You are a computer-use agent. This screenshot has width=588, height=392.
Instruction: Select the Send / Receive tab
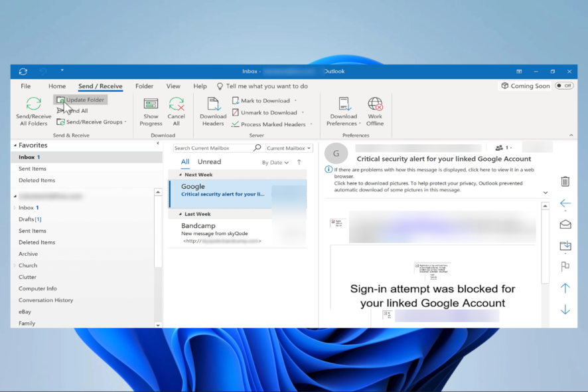(x=100, y=86)
